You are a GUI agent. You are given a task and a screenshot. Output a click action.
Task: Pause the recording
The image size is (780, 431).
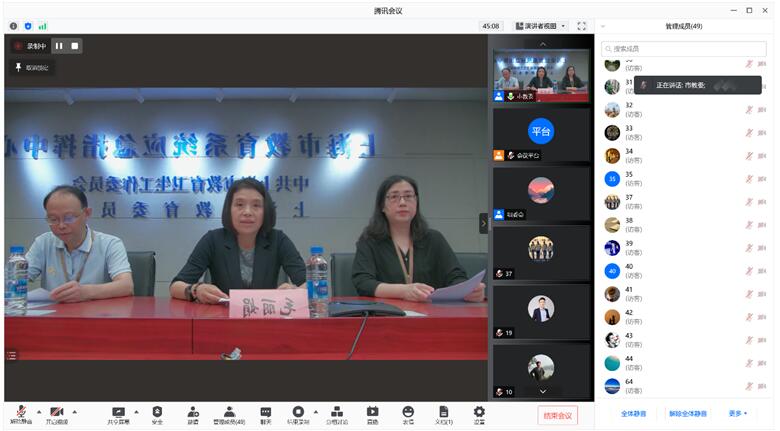58,46
